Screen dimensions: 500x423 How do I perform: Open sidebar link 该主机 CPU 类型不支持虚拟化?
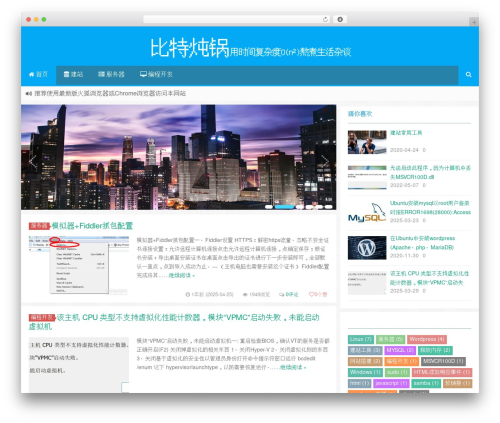(430, 278)
